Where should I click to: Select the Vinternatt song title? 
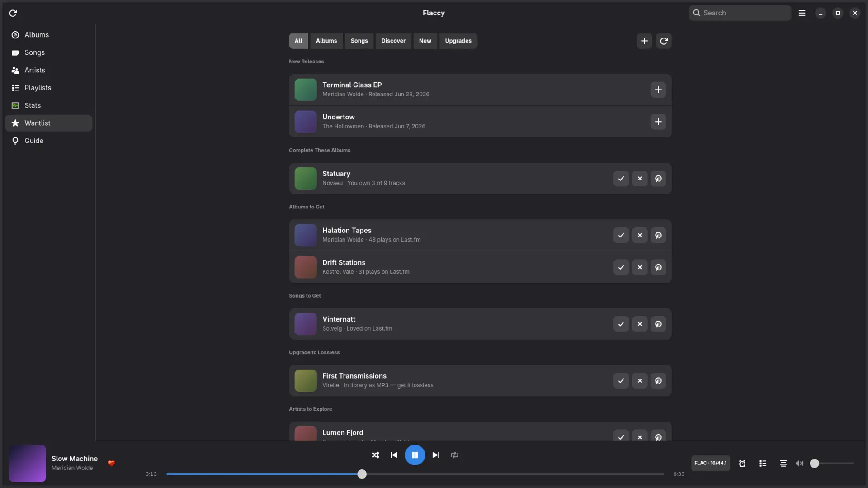click(x=339, y=319)
